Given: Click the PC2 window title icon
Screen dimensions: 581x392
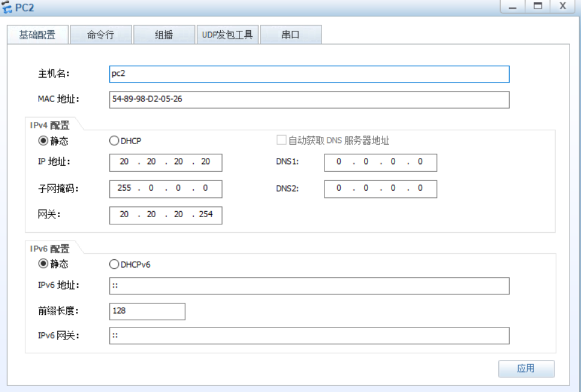Looking at the screenshot, I should (7, 7).
